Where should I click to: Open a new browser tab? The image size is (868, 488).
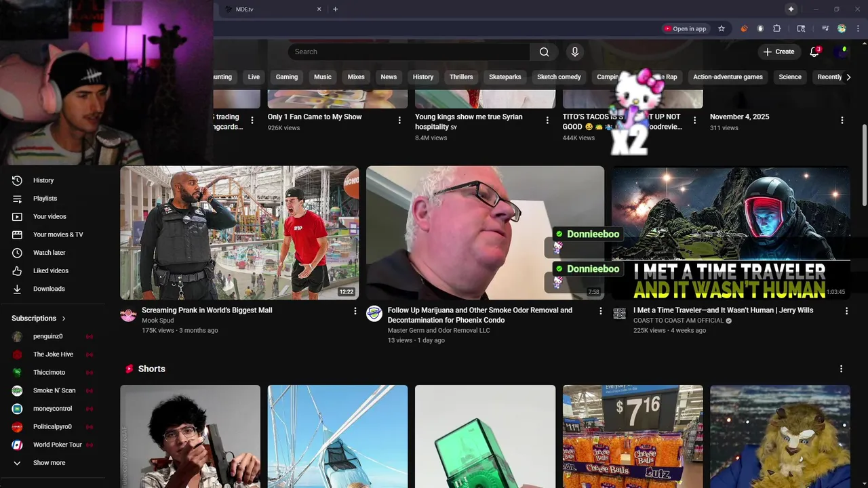click(335, 9)
